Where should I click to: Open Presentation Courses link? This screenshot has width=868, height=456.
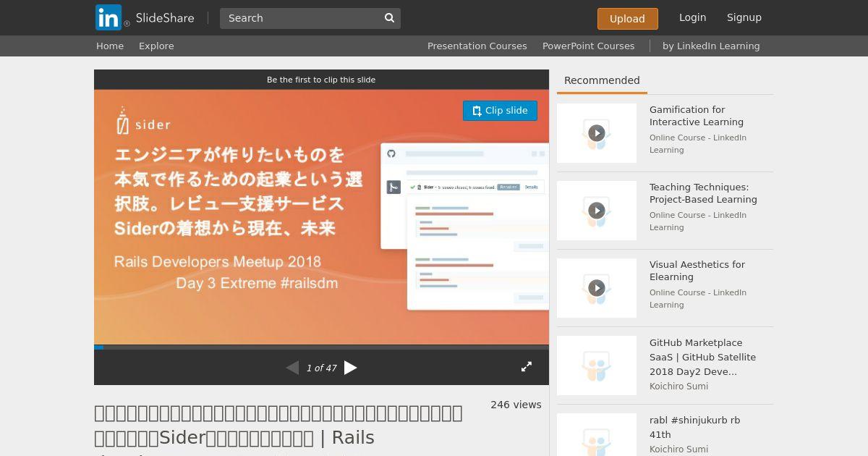tap(477, 46)
